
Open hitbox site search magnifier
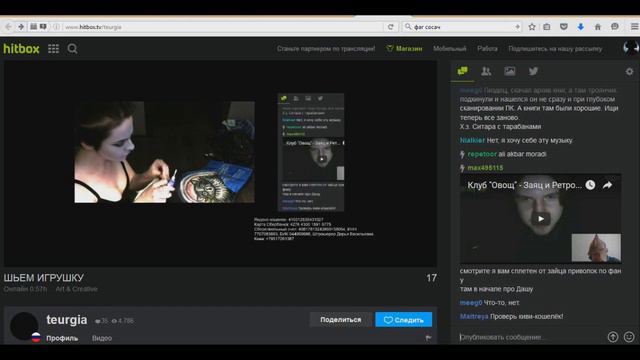(72, 49)
